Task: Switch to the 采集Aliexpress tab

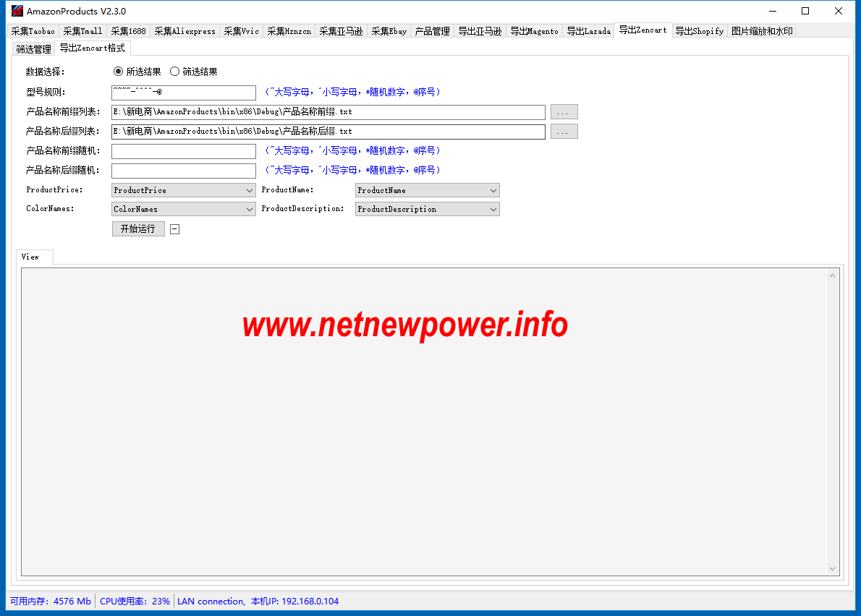Action: click(185, 31)
